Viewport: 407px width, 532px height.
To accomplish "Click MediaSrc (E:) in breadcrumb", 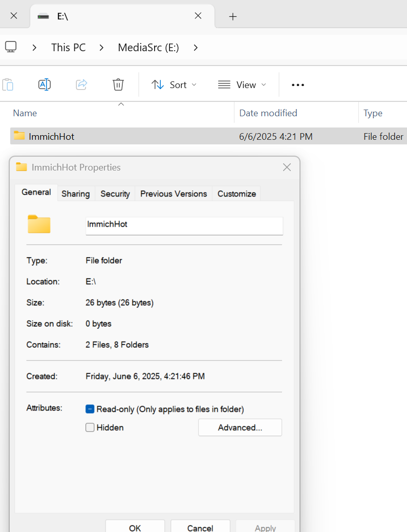I will (148, 48).
